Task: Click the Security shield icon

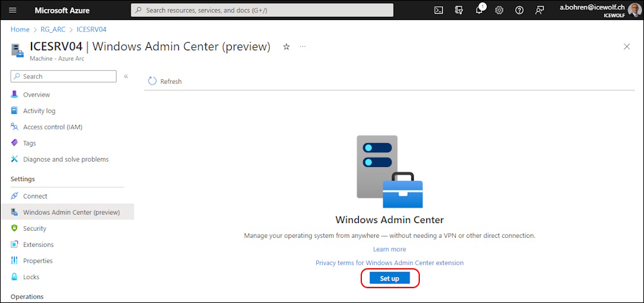Action: [x=15, y=228]
